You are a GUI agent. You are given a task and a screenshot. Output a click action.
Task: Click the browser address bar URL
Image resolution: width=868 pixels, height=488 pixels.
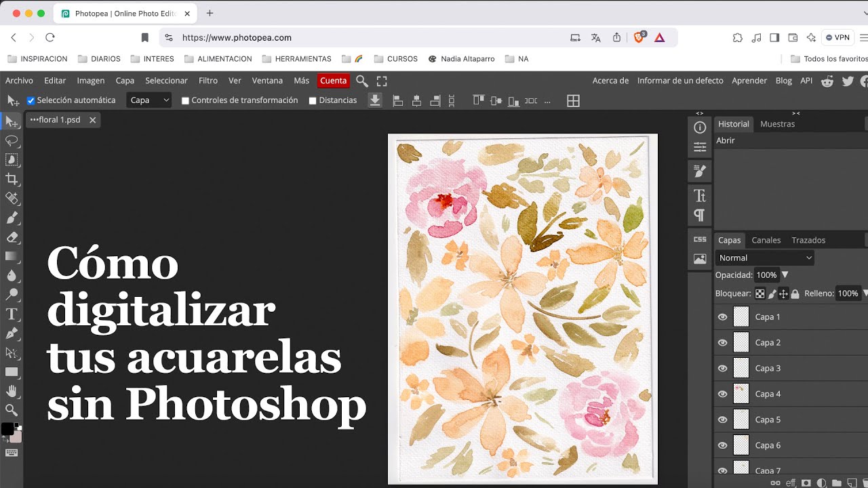coord(237,38)
